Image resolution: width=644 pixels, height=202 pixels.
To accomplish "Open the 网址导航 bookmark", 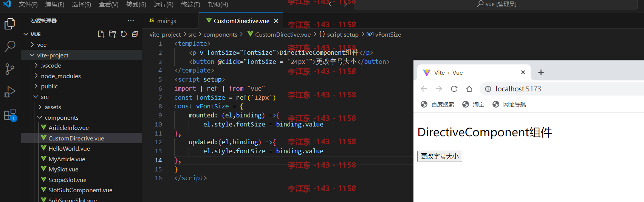I will point(509,104).
